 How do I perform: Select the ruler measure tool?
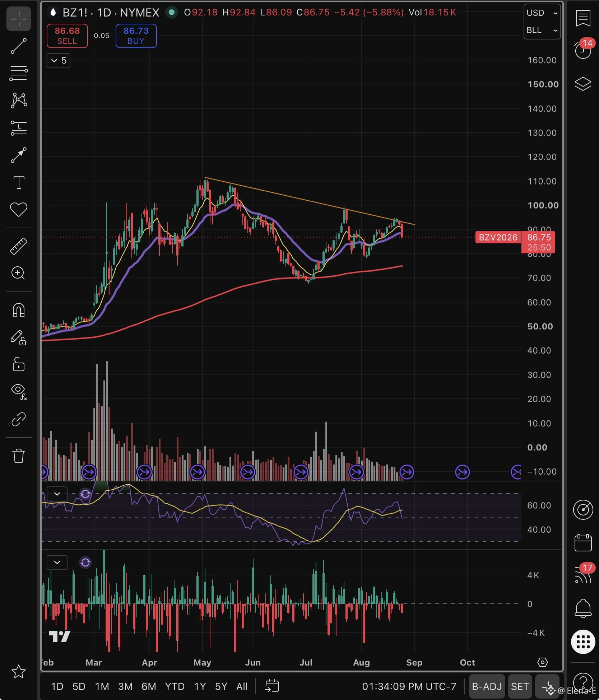click(x=19, y=246)
